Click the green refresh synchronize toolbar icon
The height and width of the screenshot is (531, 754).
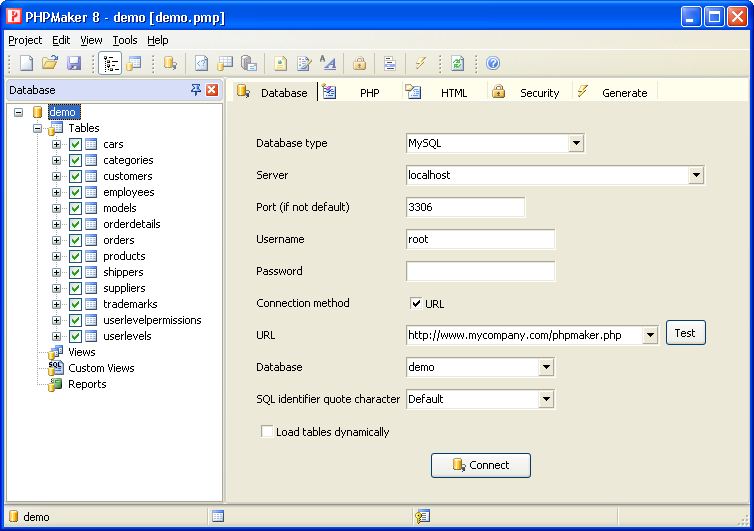[457, 63]
